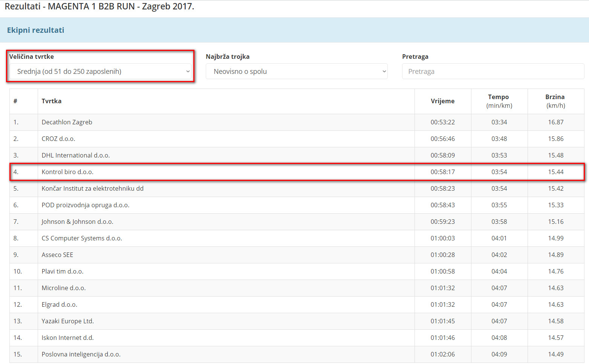Click the tempo value 04:01
Image resolution: width=589 pixels, height=364 pixels.
tap(499, 238)
